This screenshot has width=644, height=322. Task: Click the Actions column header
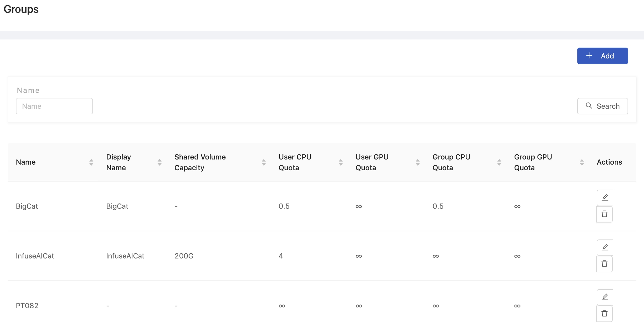click(609, 162)
